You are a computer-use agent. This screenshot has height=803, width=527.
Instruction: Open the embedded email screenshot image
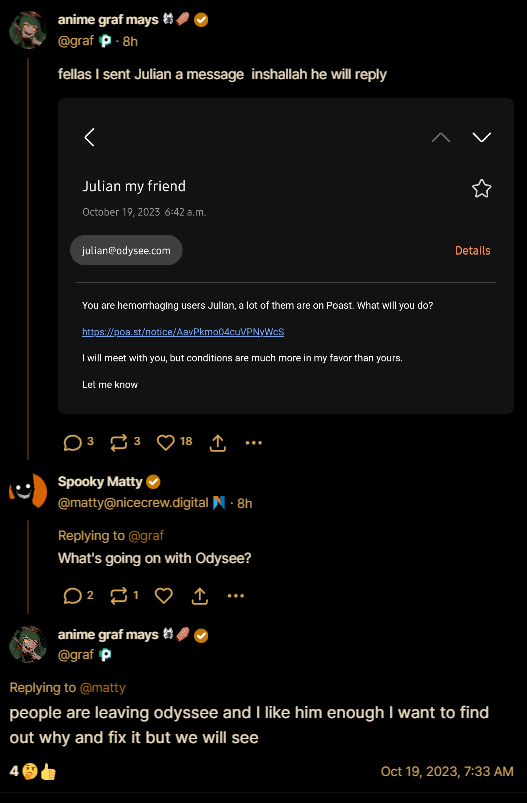[286, 256]
